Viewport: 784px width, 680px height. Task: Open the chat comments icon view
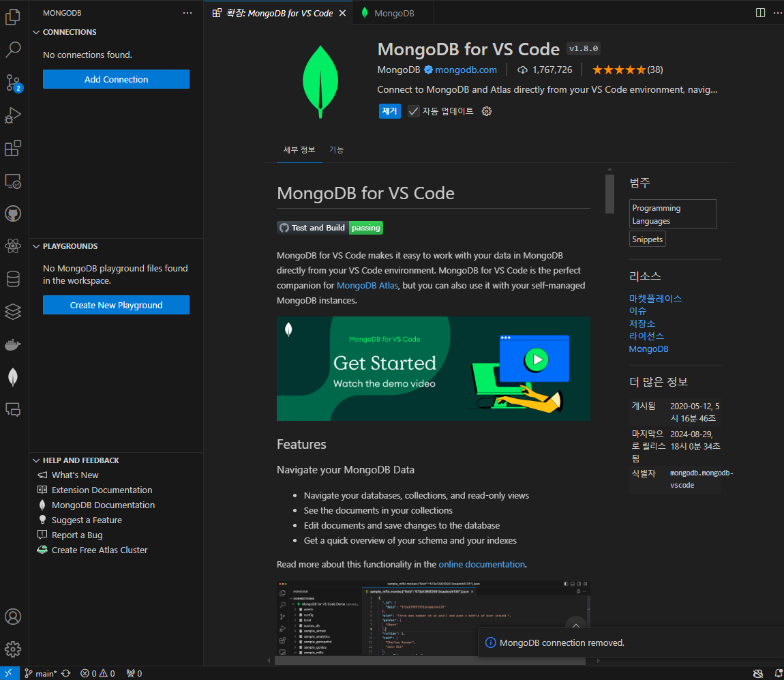[13, 410]
